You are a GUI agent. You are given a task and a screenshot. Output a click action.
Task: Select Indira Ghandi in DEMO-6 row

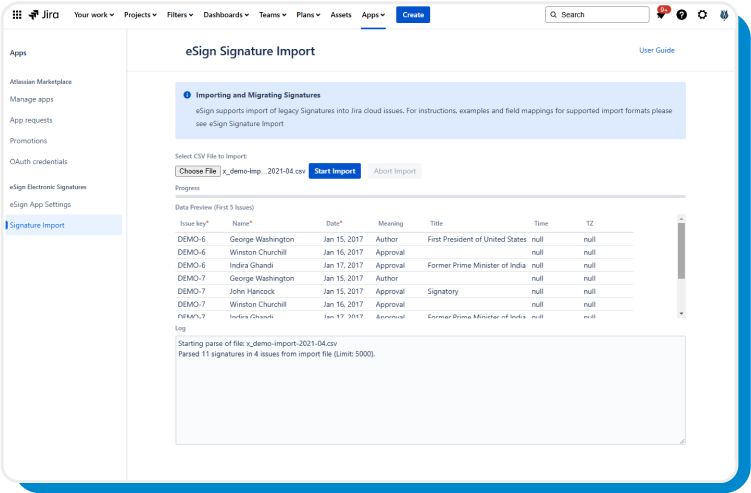pos(251,265)
